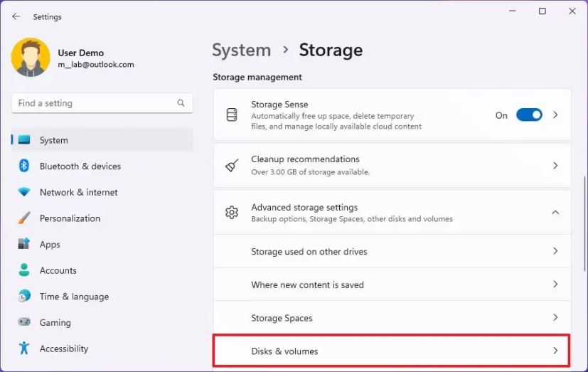This screenshot has width=588, height=372.
Task: Select the System monitor icon in sidebar
Action: coord(24,139)
